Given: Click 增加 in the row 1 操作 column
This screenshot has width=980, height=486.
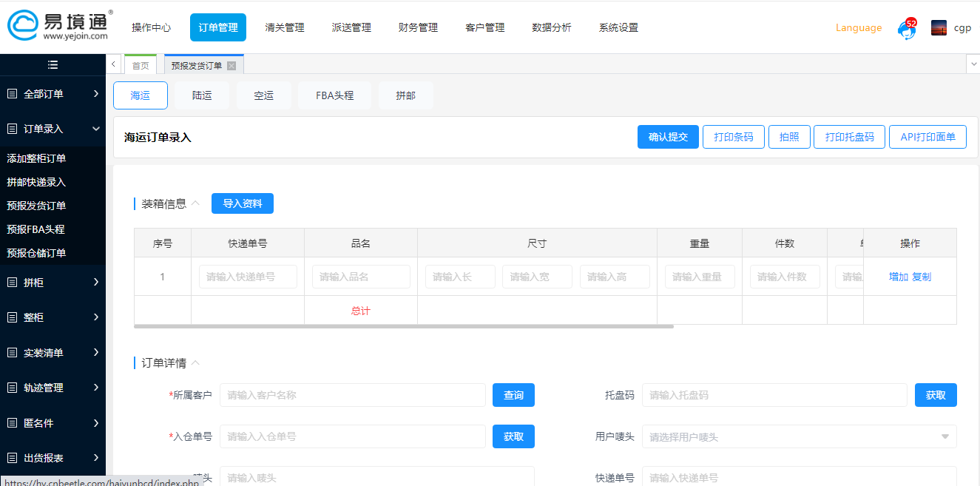Looking at the screenshot, I should pyautogui.click(x=899, y=277).
